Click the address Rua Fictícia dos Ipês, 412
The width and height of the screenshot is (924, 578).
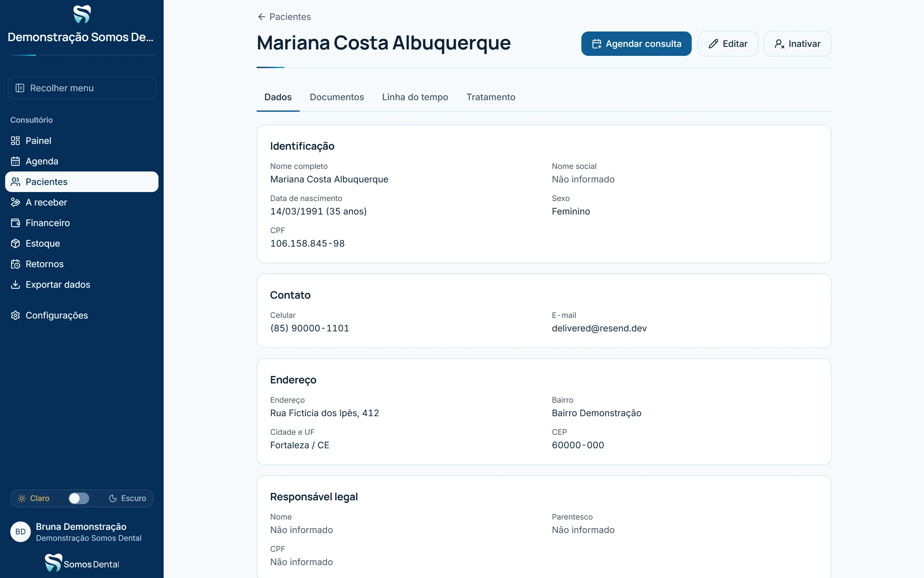click(325, 413)
